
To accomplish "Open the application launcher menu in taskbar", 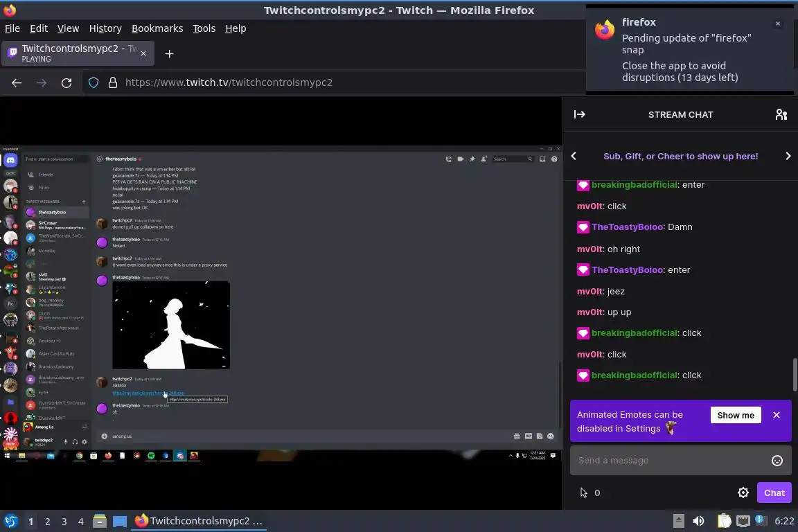I will 10,521.
